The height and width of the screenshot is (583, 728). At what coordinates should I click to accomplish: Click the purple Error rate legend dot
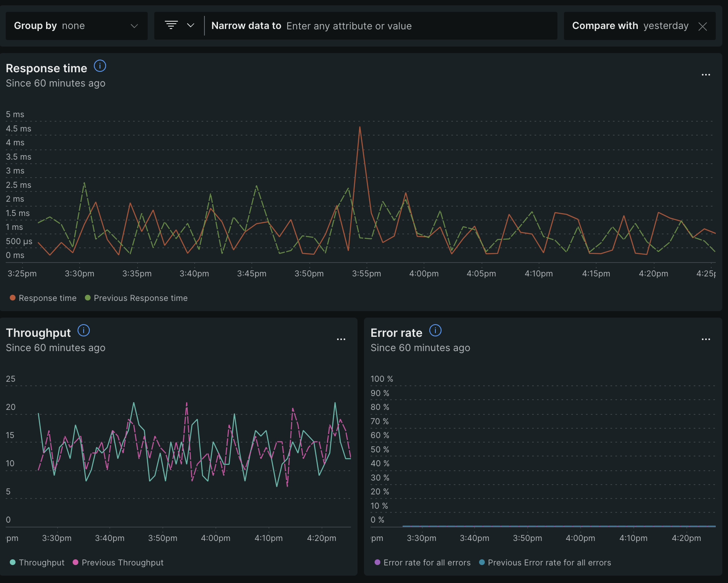click(377, 562)
